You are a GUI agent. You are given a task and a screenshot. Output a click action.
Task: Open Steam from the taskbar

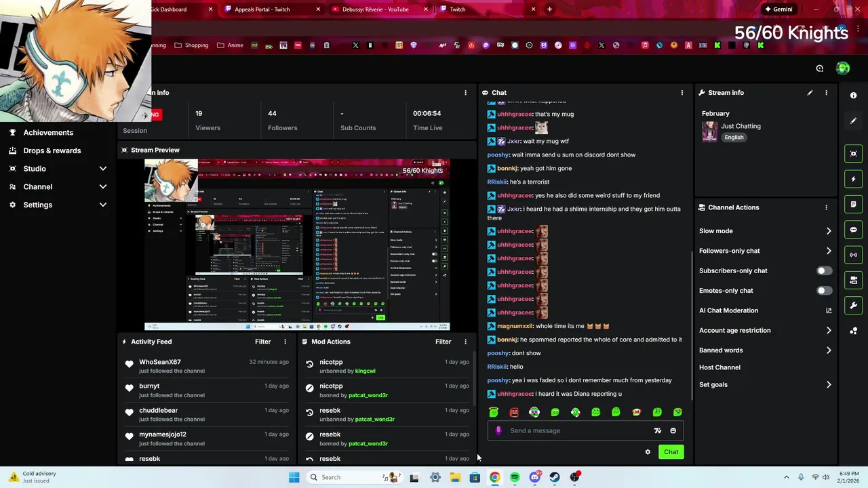pos(555,477)
